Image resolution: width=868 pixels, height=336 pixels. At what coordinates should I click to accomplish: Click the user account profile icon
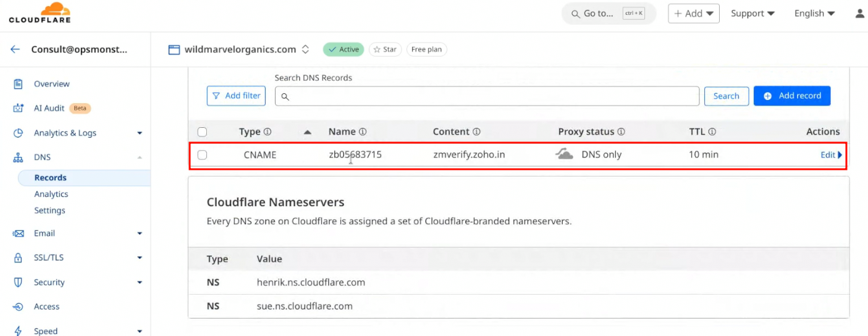[859, 13]
